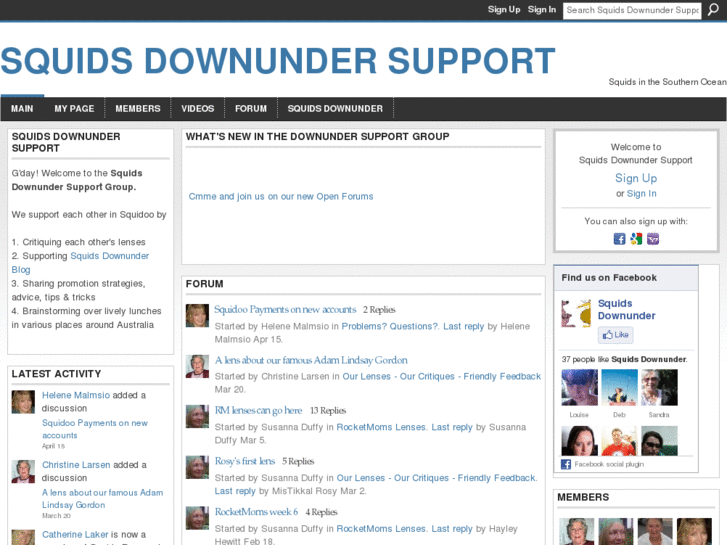The width and height of the screenshot is (727, 545).
Task: Click Sign Up in the top bar
Action: click(504, 9)
